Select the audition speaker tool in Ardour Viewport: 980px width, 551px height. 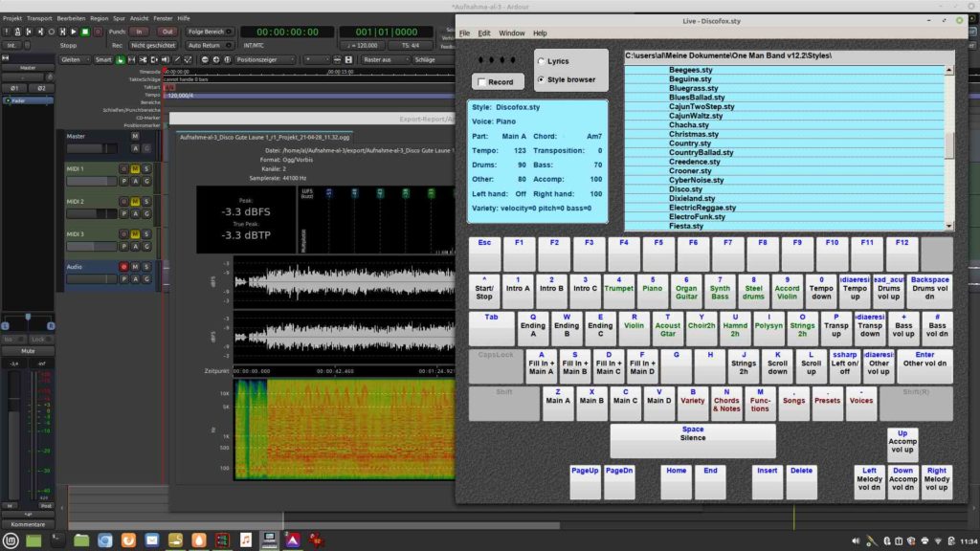click(165, 60)
